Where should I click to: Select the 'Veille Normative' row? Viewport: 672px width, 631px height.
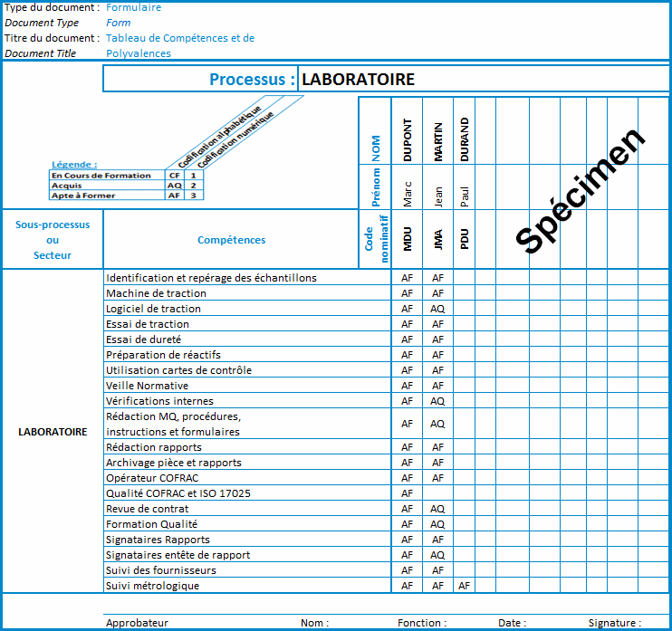click(x=247, y=386)
